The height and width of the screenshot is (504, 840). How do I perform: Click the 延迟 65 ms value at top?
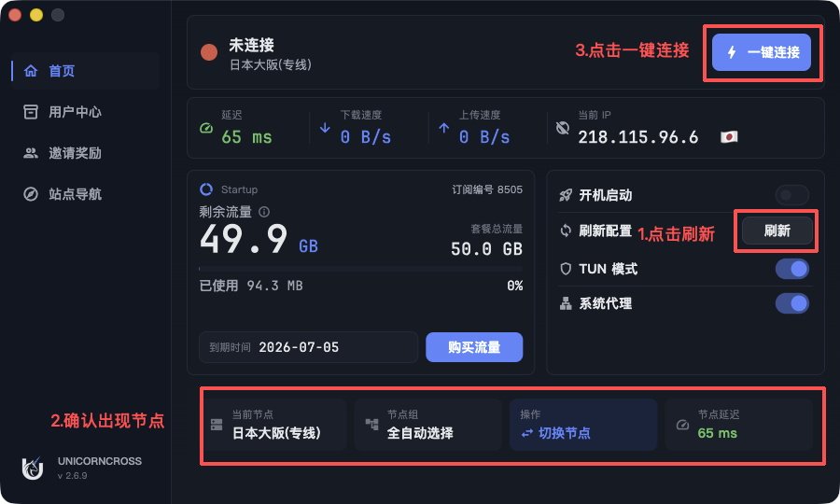[x=247, y=137]
